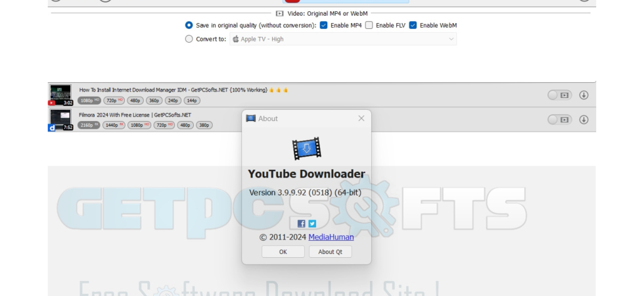Click the About Qt button

330,251
